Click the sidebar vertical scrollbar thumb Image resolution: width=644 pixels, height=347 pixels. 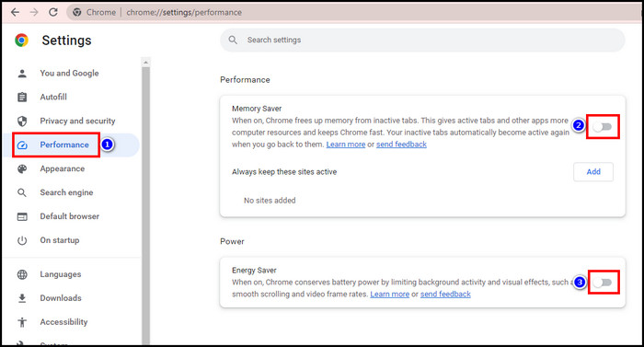point(145,205)
